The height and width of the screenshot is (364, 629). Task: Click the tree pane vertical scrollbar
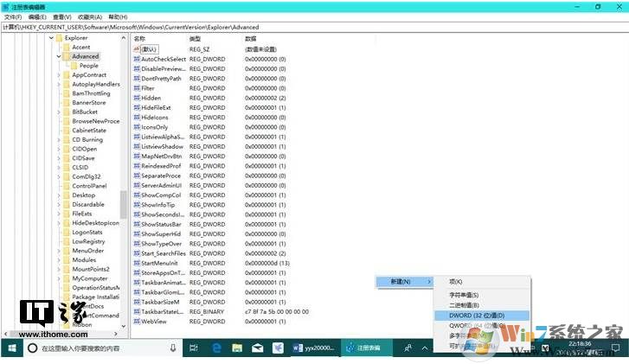tap(124, 204)
